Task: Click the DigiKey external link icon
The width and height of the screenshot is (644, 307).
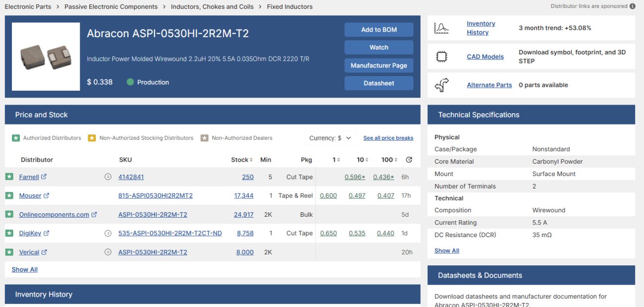Action: click(46, 233)
